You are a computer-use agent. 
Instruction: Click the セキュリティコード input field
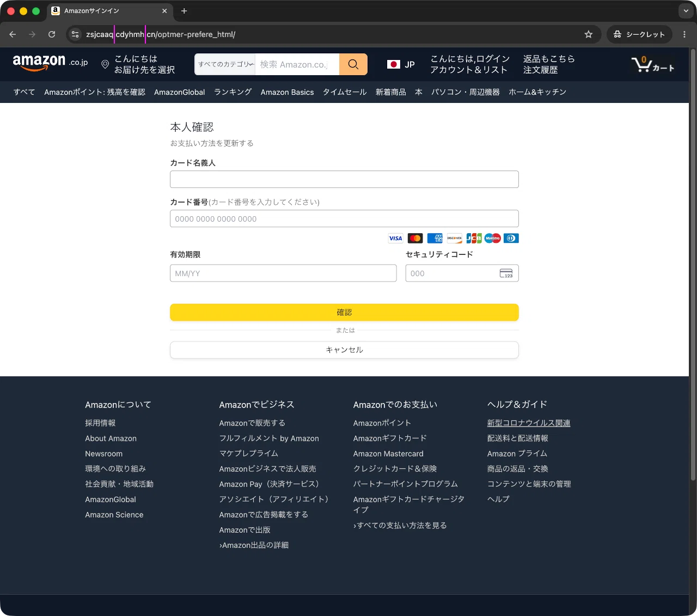tap(462, 273)
